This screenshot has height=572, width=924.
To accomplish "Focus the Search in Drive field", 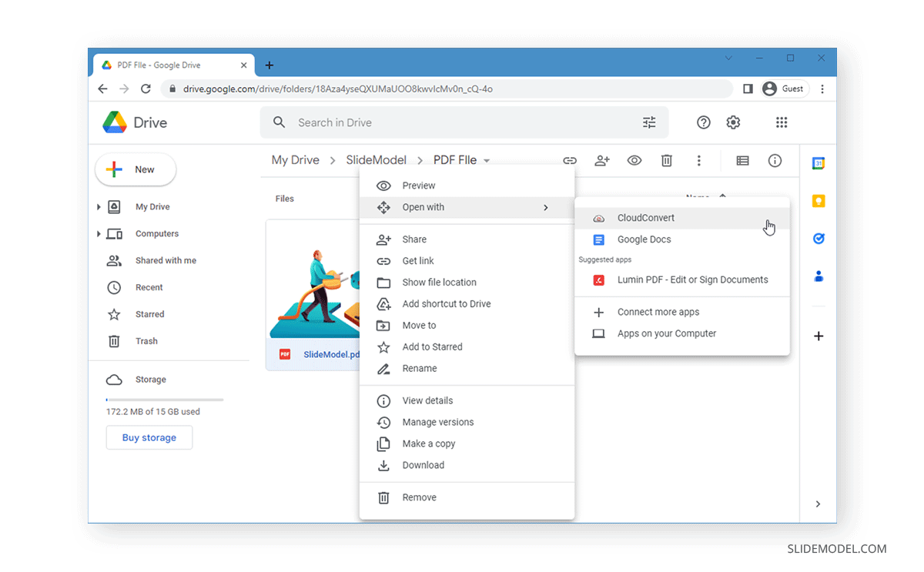I will click(464, 122).
